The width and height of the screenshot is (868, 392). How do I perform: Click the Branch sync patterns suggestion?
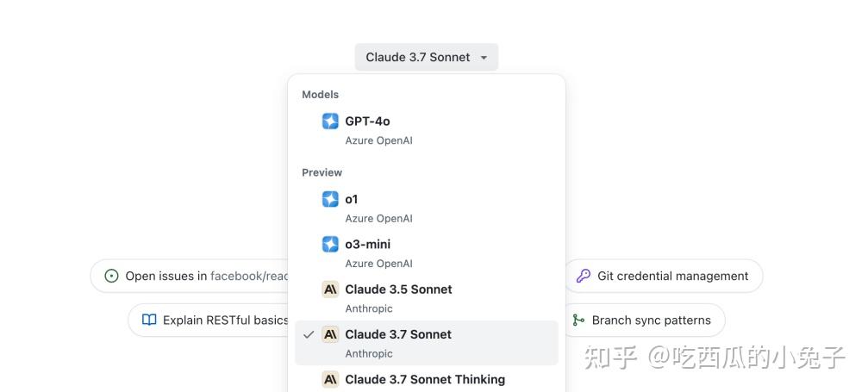(x=651, y=320)
